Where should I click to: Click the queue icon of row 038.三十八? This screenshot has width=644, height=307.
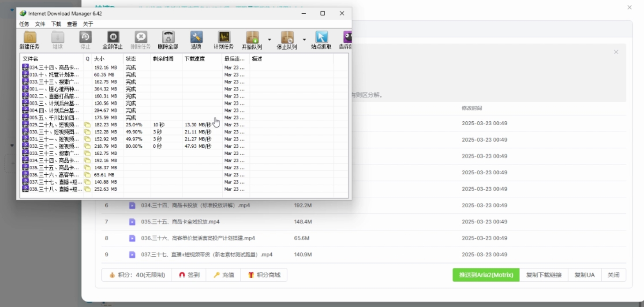[x=87, y=189]
